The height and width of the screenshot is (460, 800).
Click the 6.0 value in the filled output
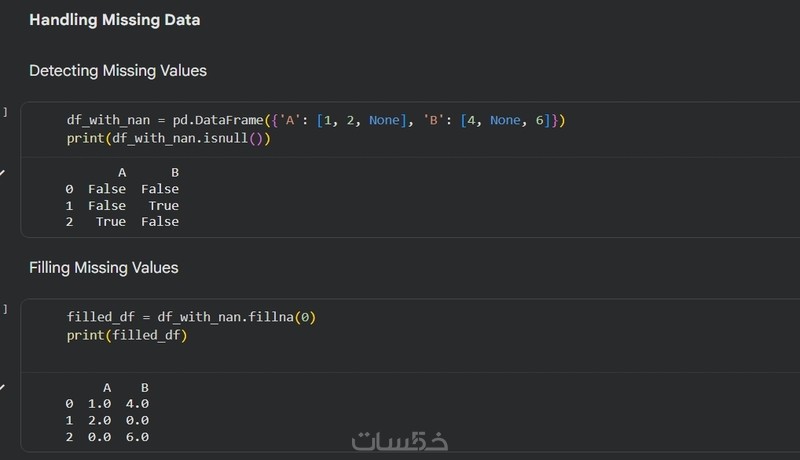point(138,437)
